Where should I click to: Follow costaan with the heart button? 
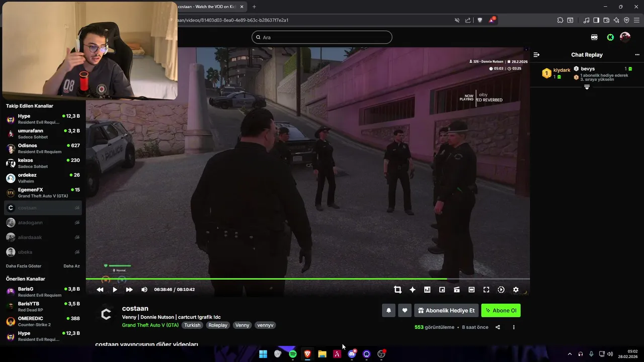pos(405,311)
